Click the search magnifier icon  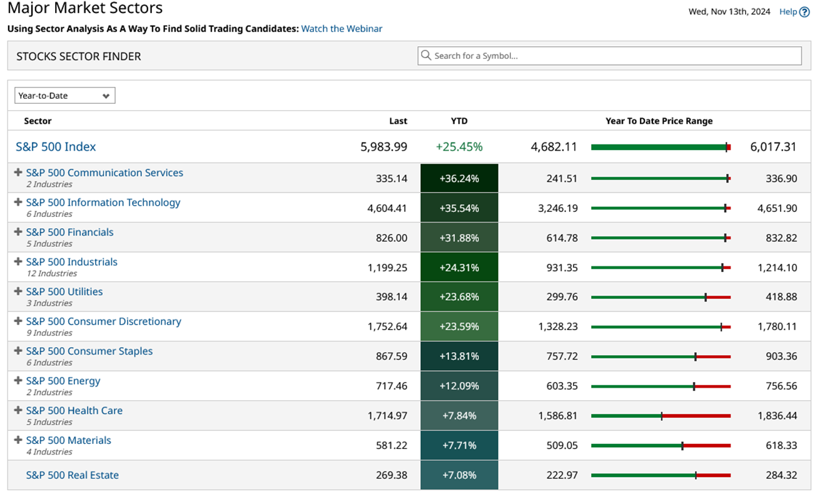(x=426, y=56)
